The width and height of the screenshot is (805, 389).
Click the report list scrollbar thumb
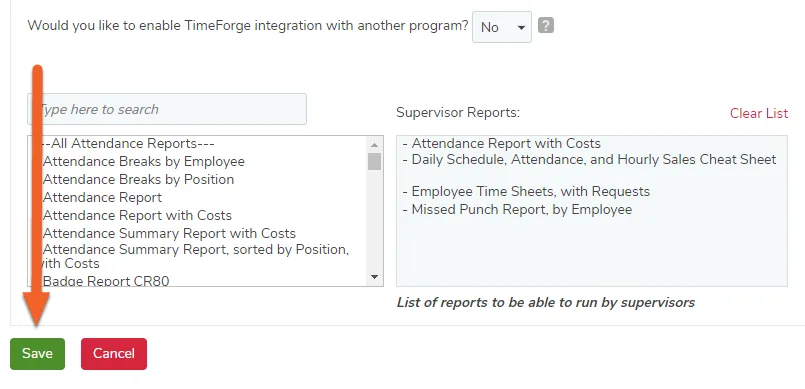(374, 162)
